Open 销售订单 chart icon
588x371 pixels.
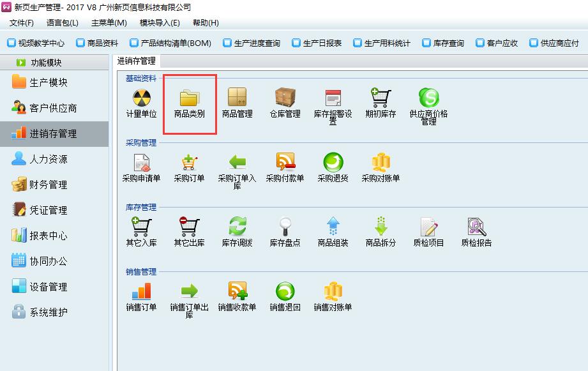click(141, 291)
